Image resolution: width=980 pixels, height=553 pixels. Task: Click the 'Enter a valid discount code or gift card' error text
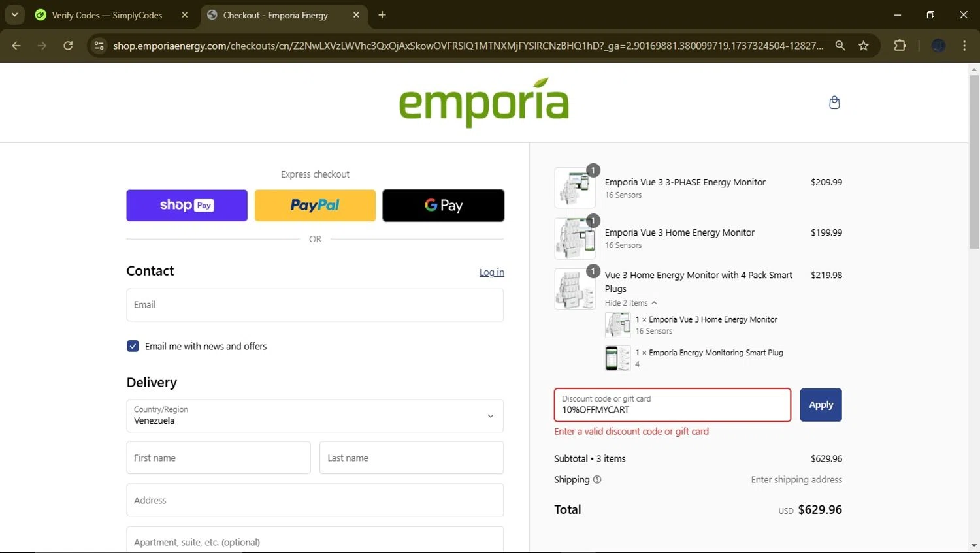tap(631, 432)
